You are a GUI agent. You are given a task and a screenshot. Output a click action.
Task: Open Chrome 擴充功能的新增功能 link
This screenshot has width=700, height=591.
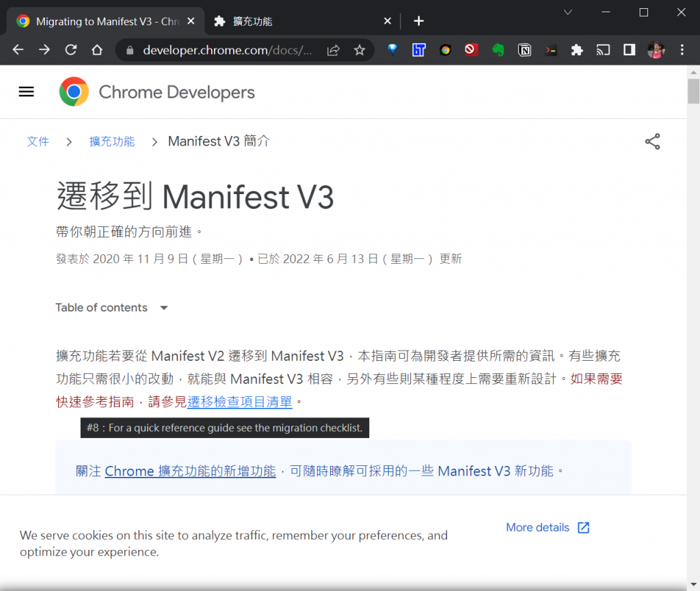(x=190, y=471)
